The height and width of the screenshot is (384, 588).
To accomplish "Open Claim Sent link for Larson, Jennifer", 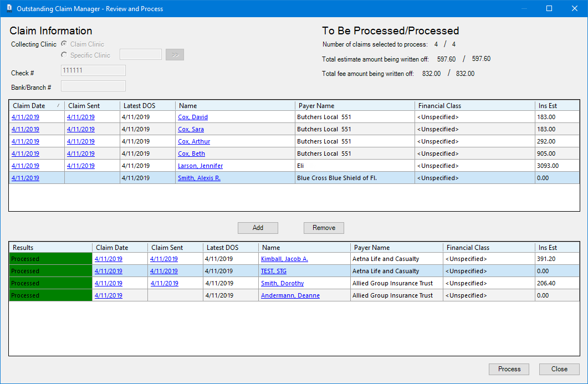I will pyautogui.click(x=80, y=166).
